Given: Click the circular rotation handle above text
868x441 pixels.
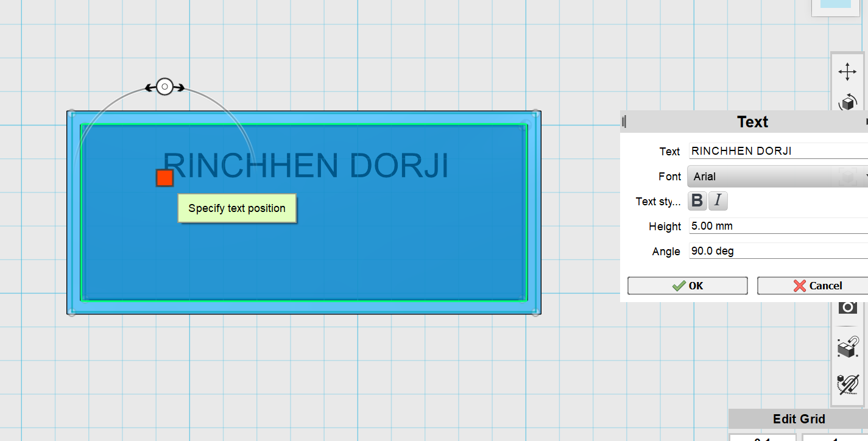Looking at the screenshot, I should 164,86.
